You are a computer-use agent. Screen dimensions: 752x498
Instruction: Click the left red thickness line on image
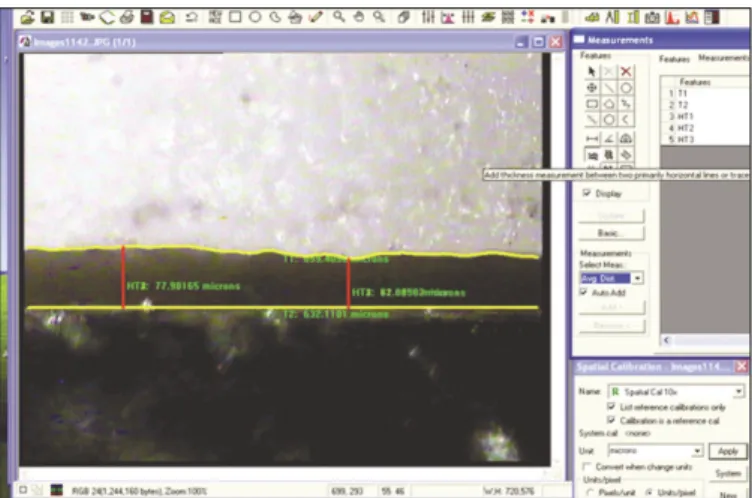point(123,277)
